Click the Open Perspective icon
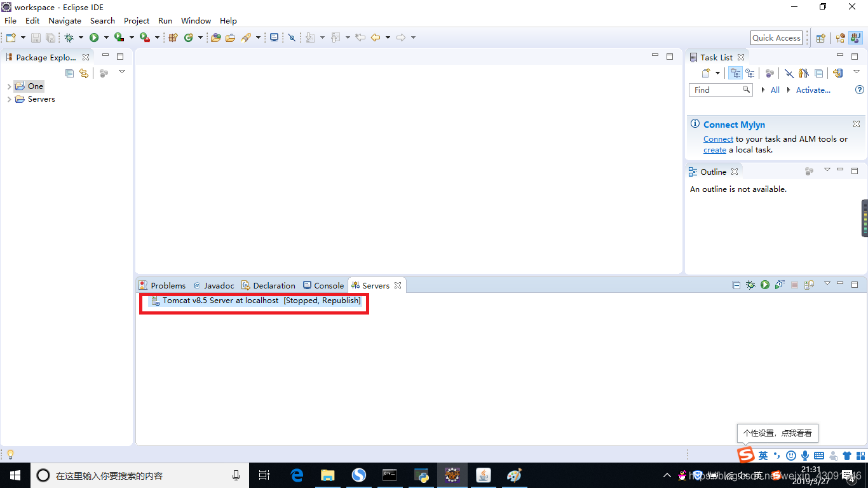This screenshot has height=488, width=868. coord(820,37)
